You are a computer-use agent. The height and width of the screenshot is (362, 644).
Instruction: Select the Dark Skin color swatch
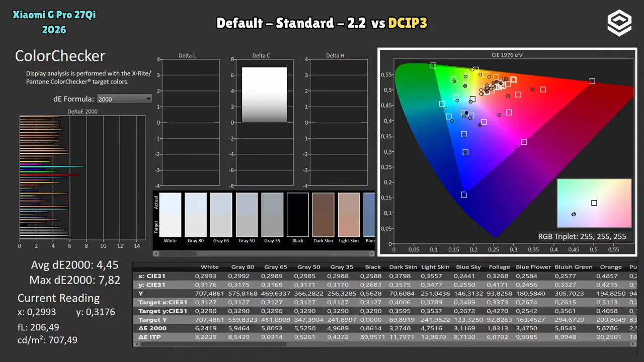coord(324,214)
